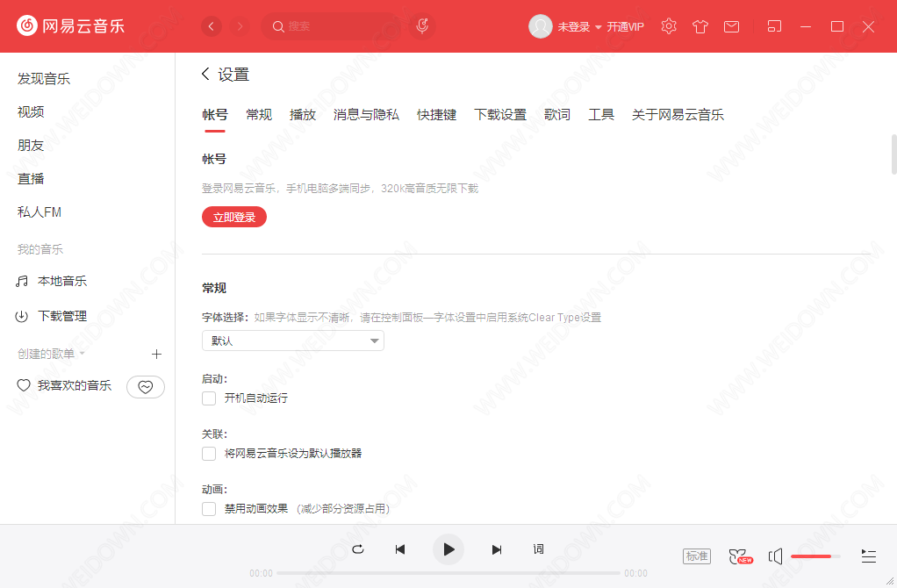
Task: Open 标准 sound quality selector
Action: (697, 556)
